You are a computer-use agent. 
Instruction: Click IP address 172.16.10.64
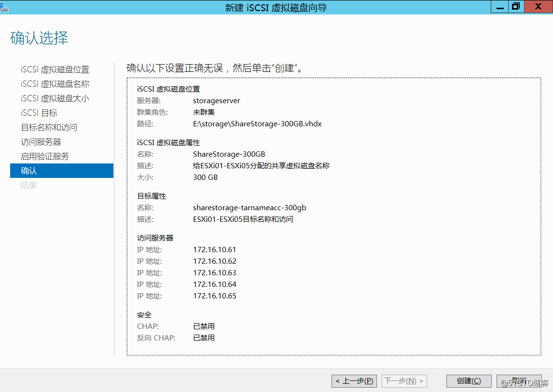coord(214,284)
